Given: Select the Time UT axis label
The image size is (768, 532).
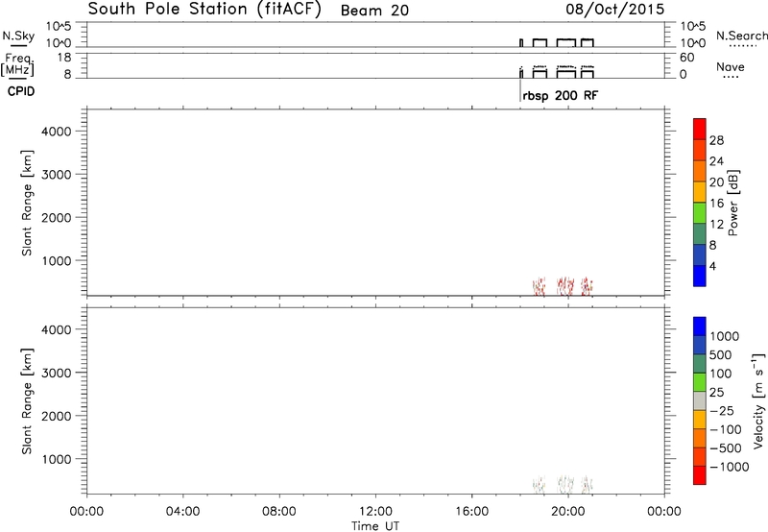Looking at the screenshot, I should point(375,526).
